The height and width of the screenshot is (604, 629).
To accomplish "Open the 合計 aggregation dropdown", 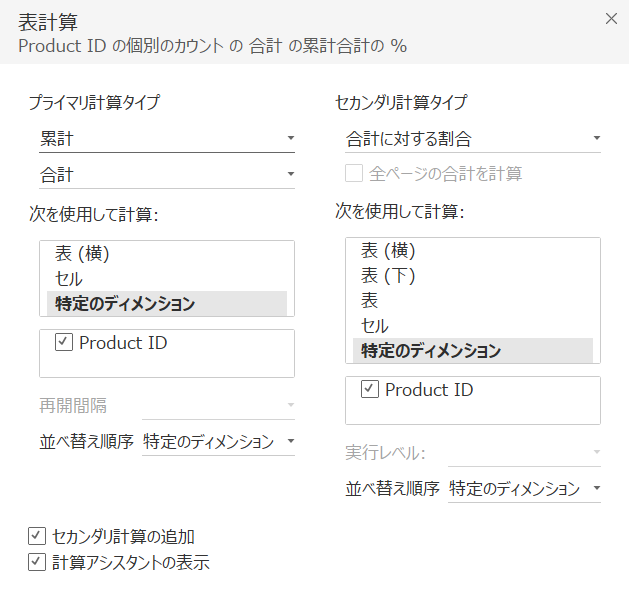I will click(166, 174).
